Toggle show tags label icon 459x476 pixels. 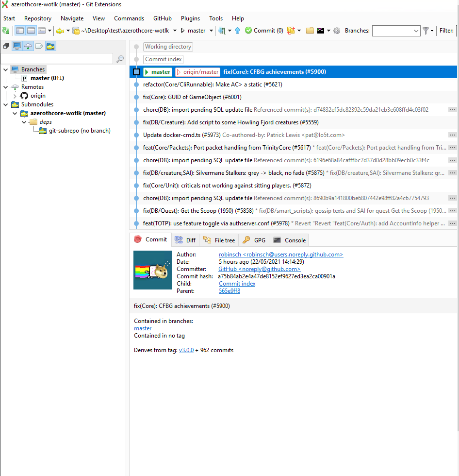(x=39, y=46)
